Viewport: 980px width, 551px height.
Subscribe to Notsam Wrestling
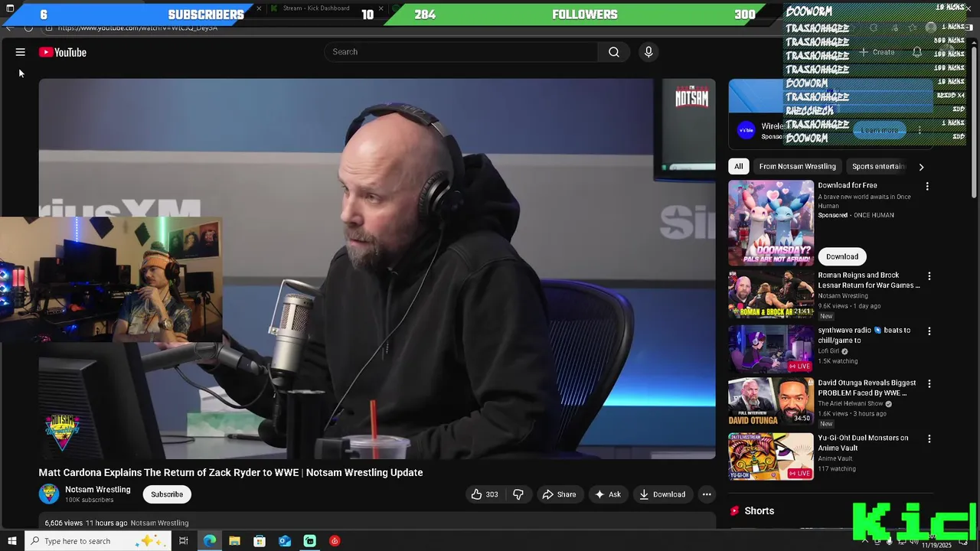(167, 494)
